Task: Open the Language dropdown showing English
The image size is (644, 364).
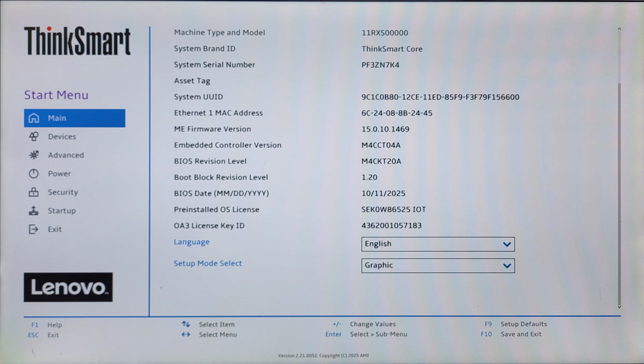Action: tap(438, 244)
